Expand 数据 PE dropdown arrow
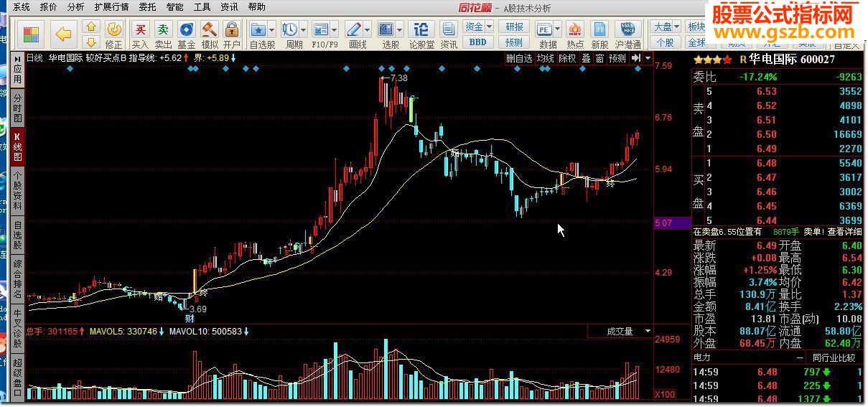This screenshot has width=868, height=407. (x=558, y=30)
